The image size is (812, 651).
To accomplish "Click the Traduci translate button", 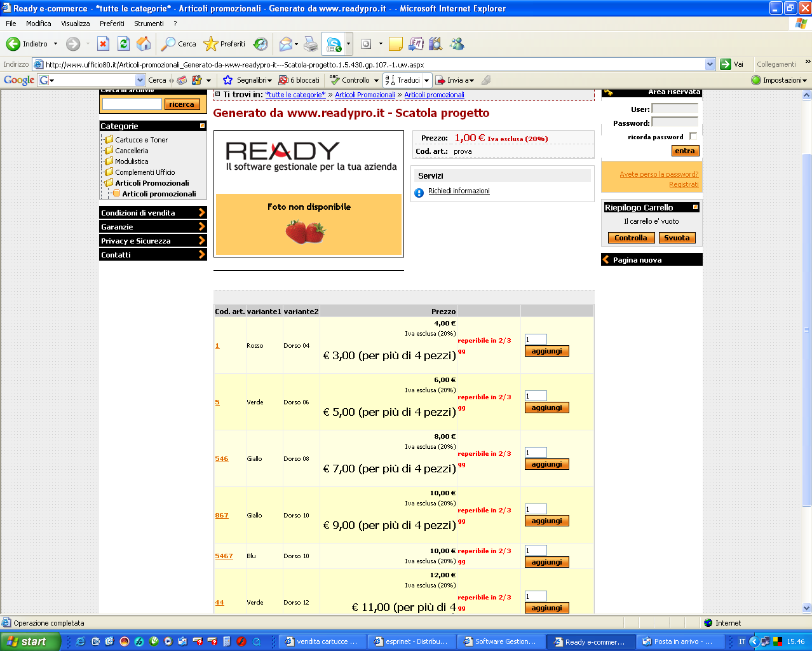I will (x=403, y=80).
